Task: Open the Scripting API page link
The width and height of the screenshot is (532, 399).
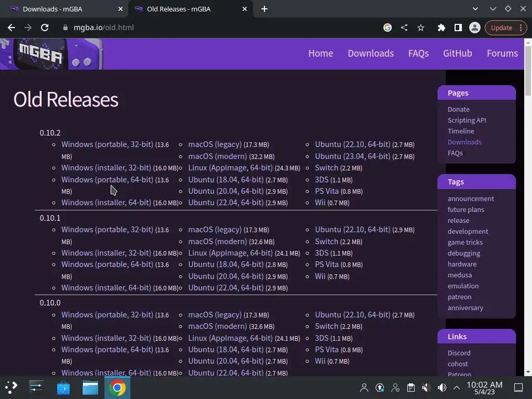Action: pos(467,120)
